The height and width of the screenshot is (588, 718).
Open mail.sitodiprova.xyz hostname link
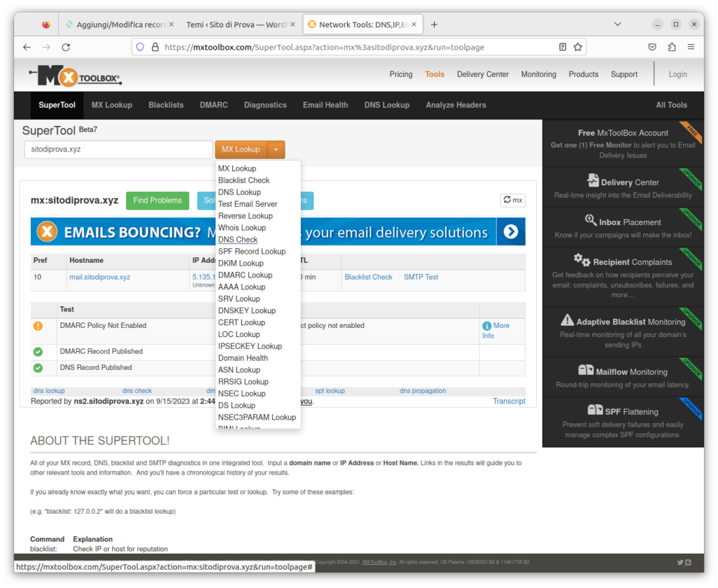coord(100,278)
